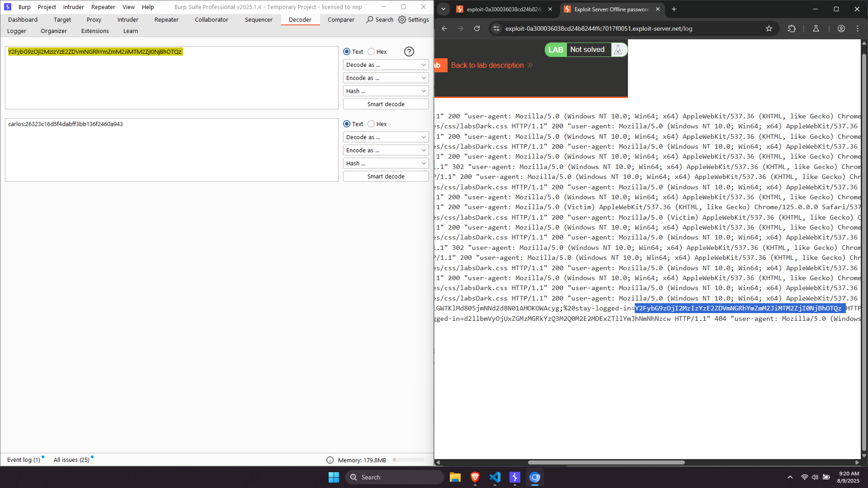Click the memory info icon in status bar
868x488 pixels.
pyautogui.click(x=330, y=460)
